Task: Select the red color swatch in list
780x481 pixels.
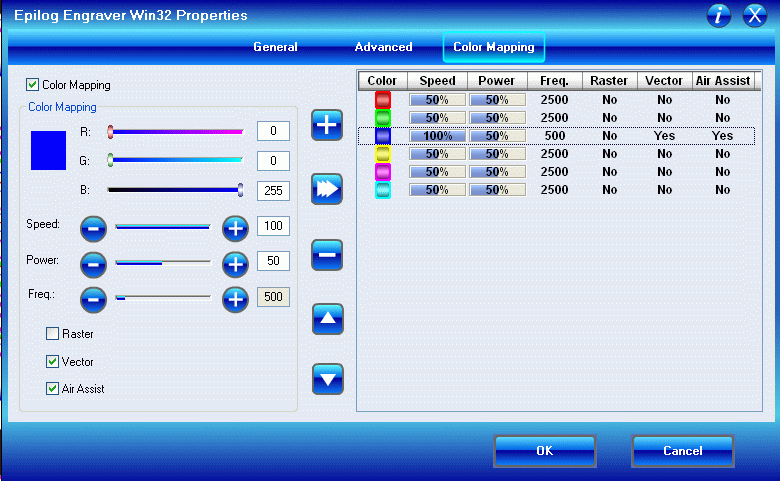Action: [383, 100]
